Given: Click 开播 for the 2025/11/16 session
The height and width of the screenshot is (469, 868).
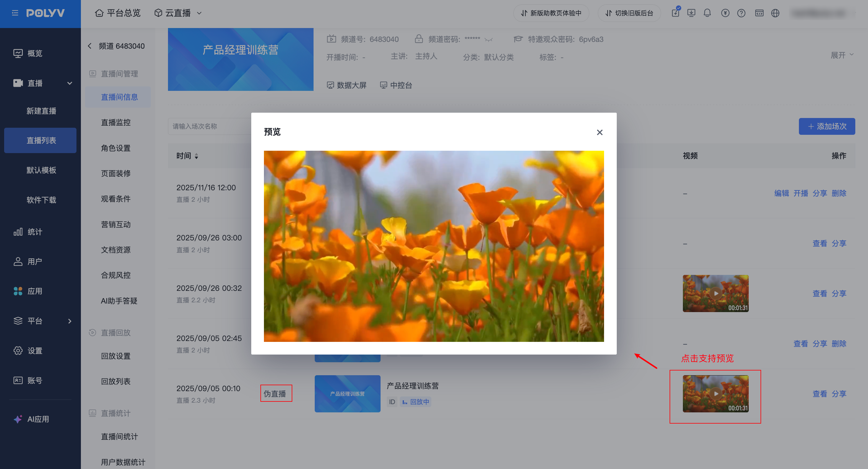Looking at the screenshot, I should pos(801,193).
